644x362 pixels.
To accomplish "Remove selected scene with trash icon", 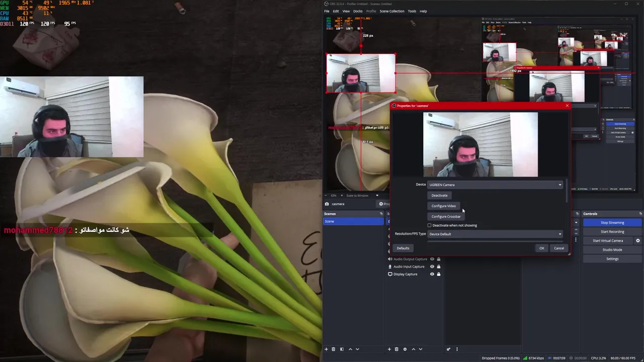I will [x=333, y=349].
